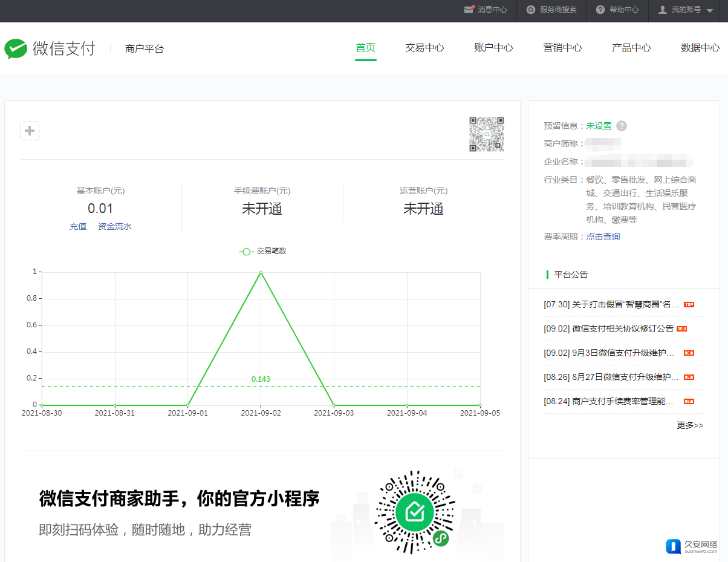Screen dimensions: 728x562
Task: Open the 商户支付手续费率管理 announcement
Action: coord(609,401)
